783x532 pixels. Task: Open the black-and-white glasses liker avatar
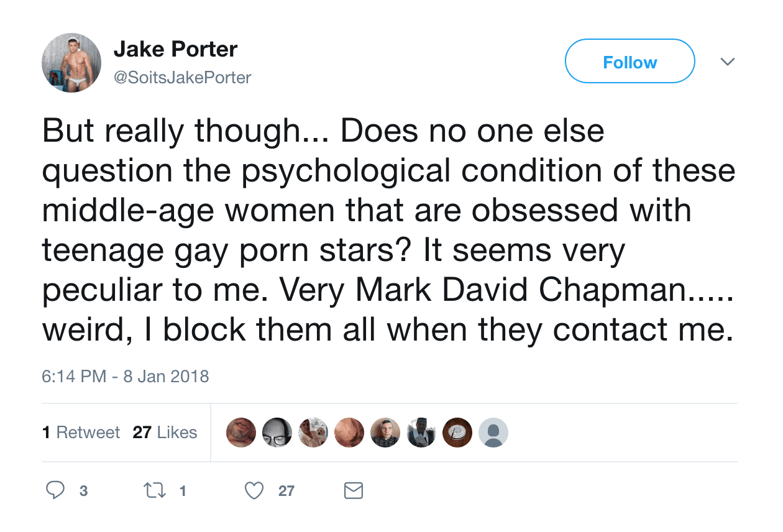pyautogui.click(x=277, y=433)
